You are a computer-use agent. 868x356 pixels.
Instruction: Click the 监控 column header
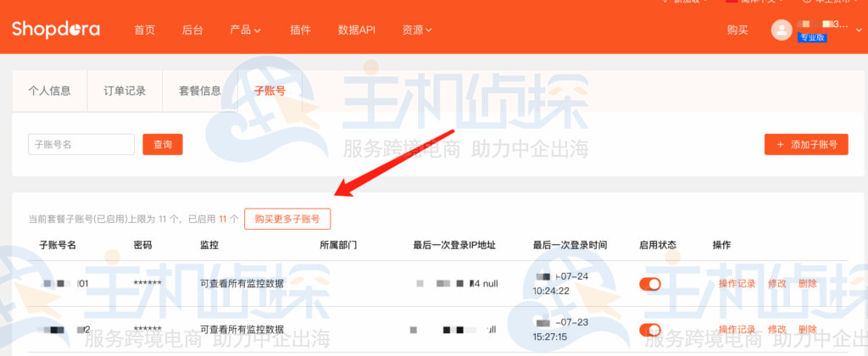point(209,245)
